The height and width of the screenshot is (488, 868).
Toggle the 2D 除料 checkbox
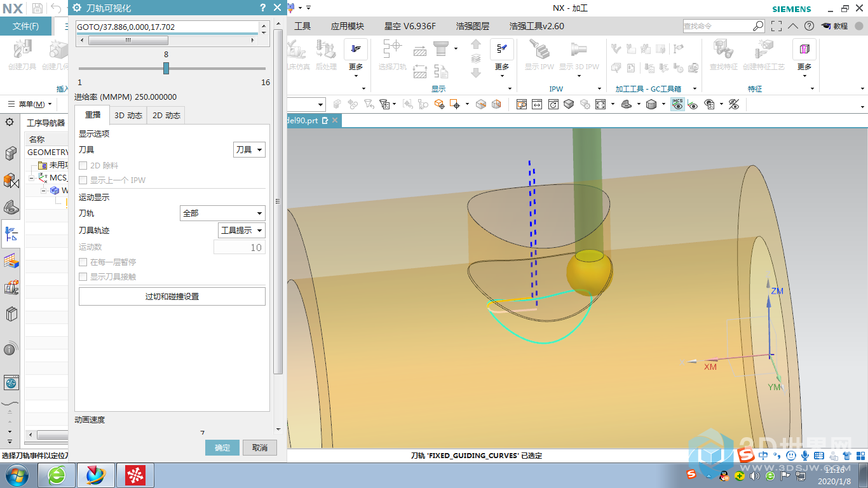(x=83, y=165)
